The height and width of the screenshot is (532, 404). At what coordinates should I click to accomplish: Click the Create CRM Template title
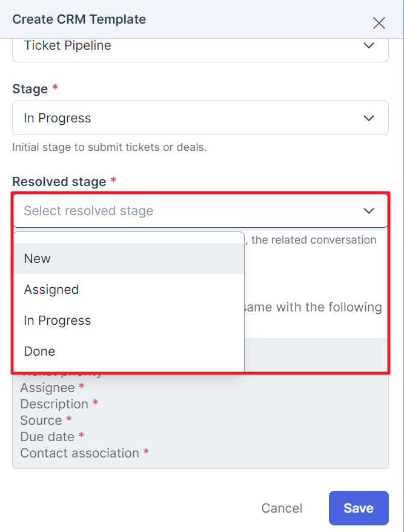coord(79,19)
